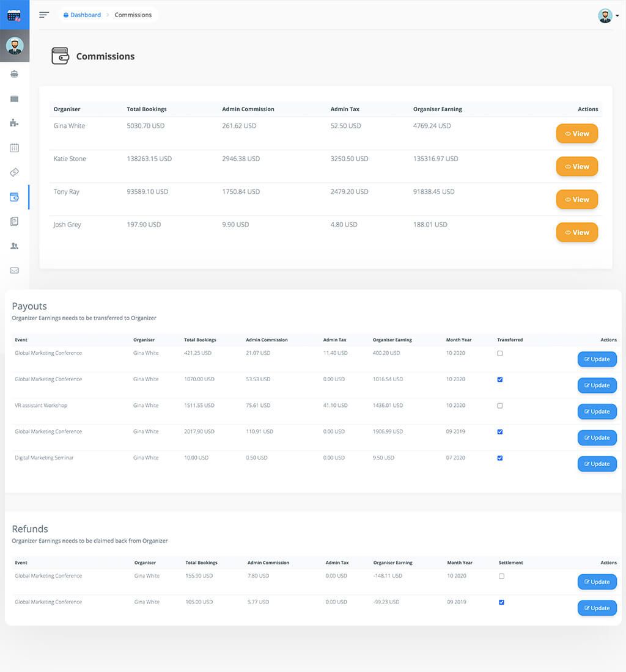
Task: Open the calendar events icon in the sidebar
Action: 15,147
